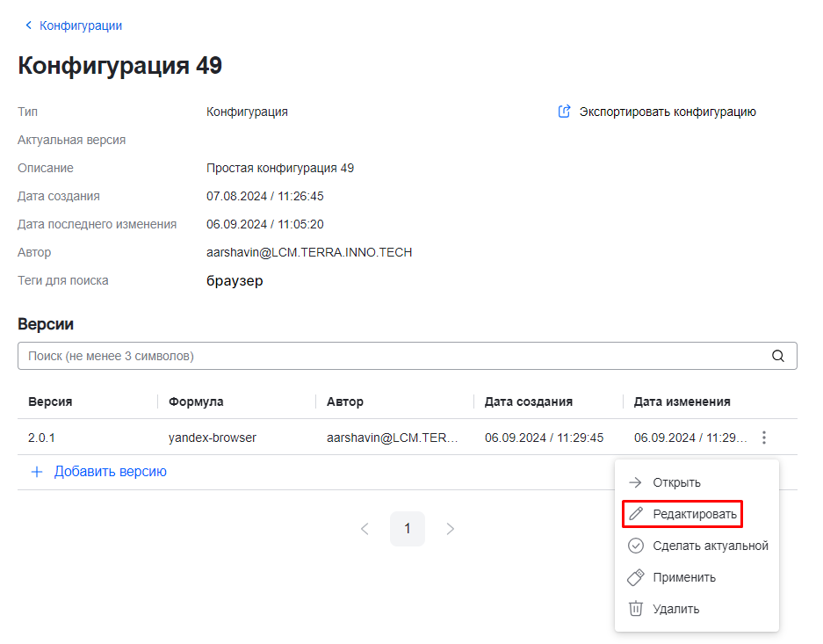The height and width of the screenshot is (644, 823).
Task: Click the check-circle icon for Сделать актуальной
Action: coord(636,546)
